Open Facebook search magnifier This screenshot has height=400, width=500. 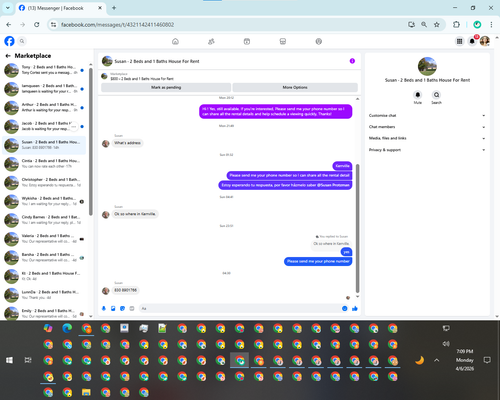coord(22,41)
